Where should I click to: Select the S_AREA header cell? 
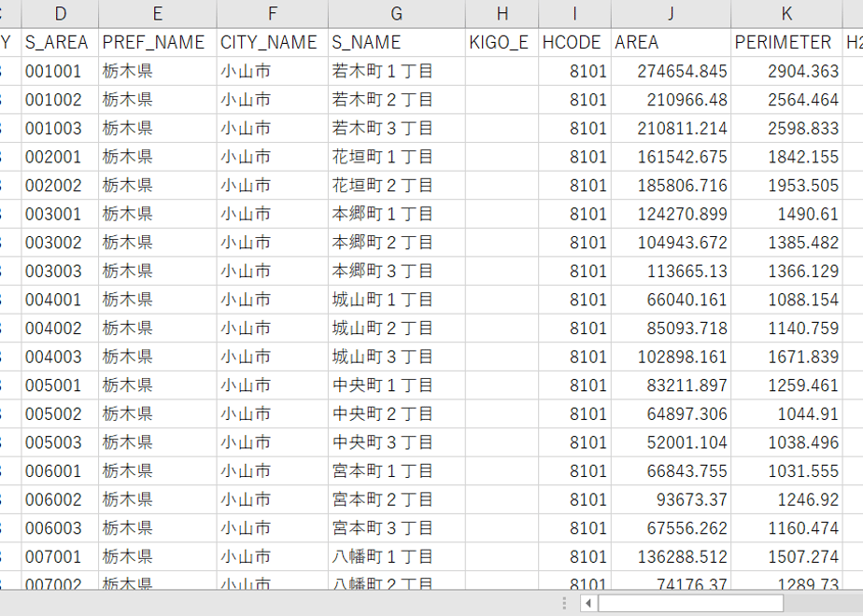[x=60, y=42]
